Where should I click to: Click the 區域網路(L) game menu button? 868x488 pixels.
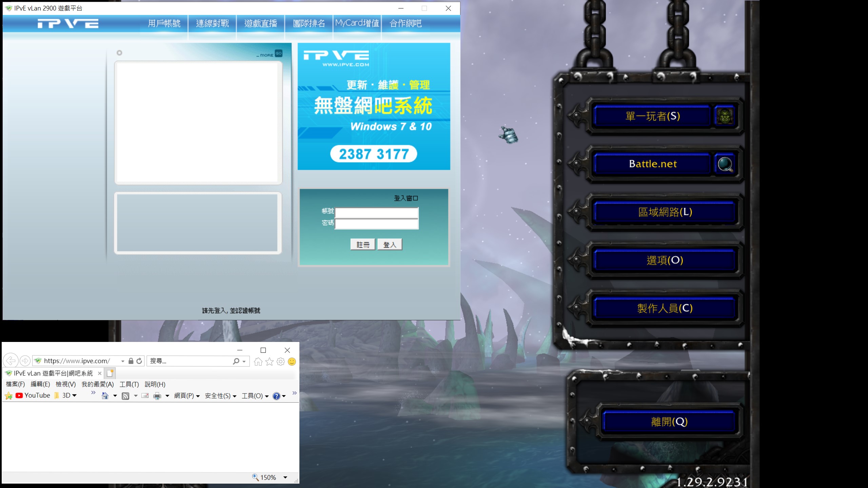[x=665, y=212]
